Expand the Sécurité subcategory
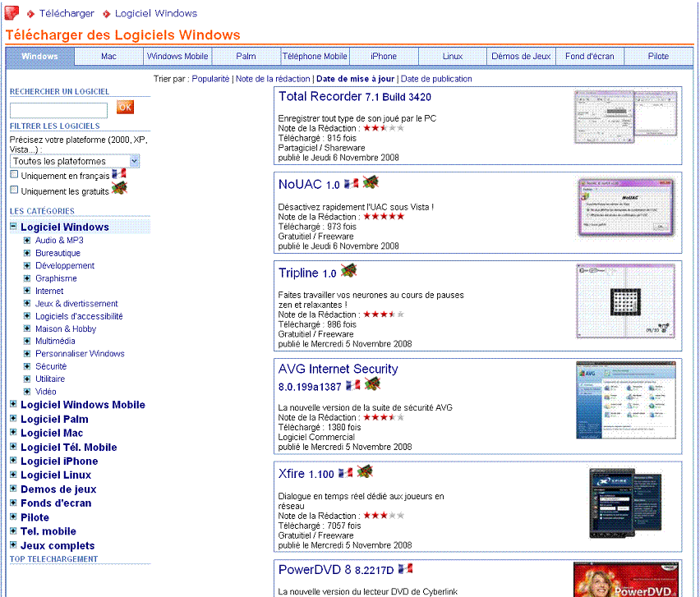700x597 pixels. pyautogui.click(x=27, y=366)
